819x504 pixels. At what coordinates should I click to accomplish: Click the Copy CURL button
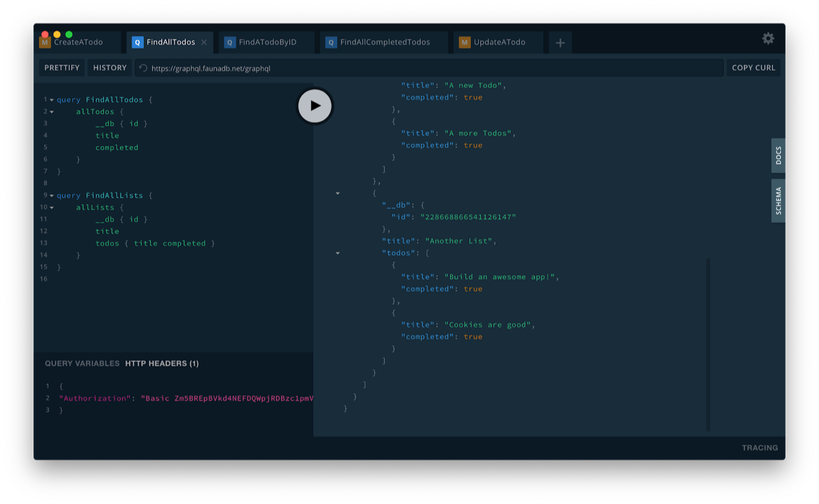pos(753,68)
